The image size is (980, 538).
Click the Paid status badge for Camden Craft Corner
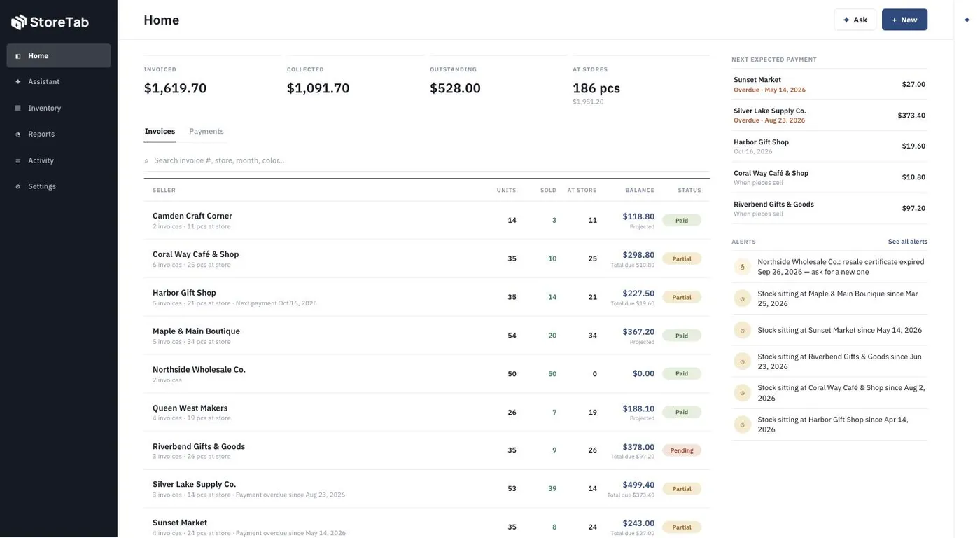[x=682, y=221]
